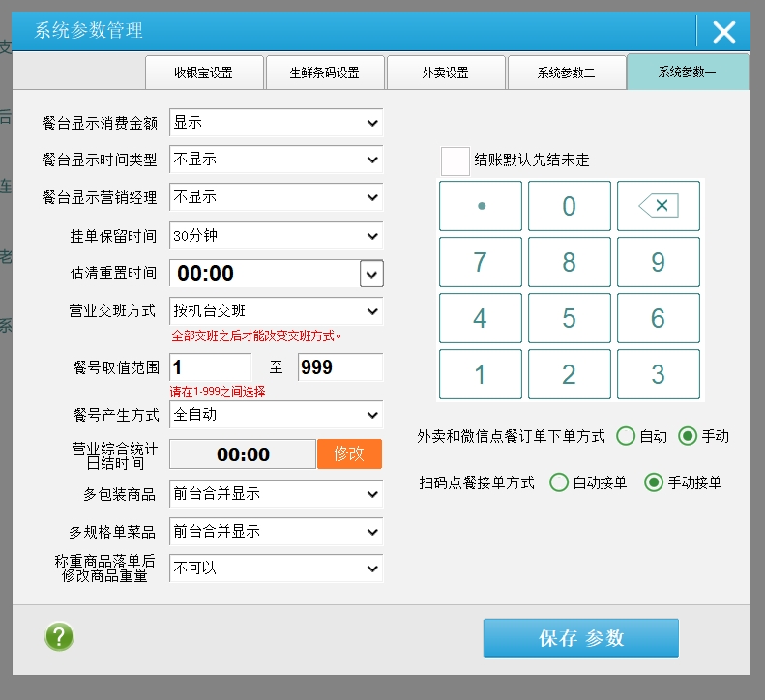Select 自动 for 外卖和微信点餐订单下单方式
Image resolution: width=765 pixels, height=700 pixels.
[626, 436]
